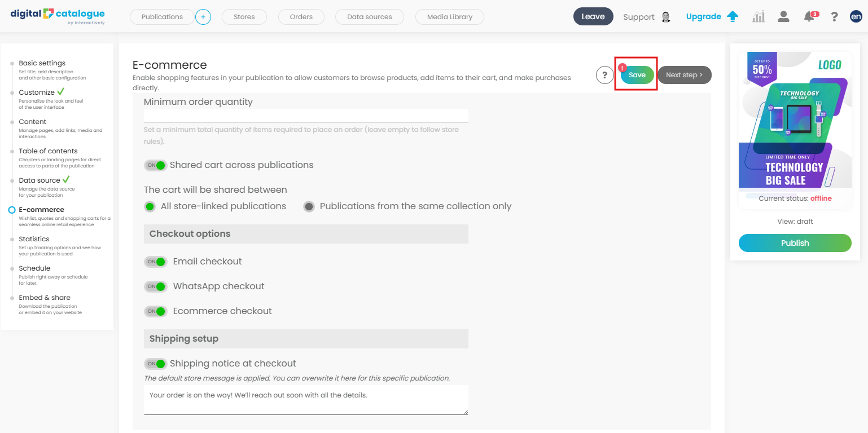This screenshot has height=433, width=868.
Task: Go to Next step
Action: pos(684,75)
